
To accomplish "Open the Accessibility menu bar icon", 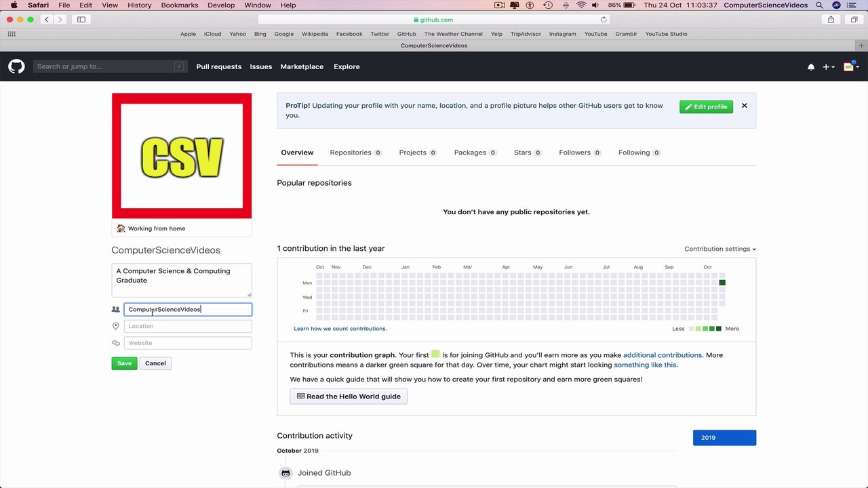I will click(530, 5).
